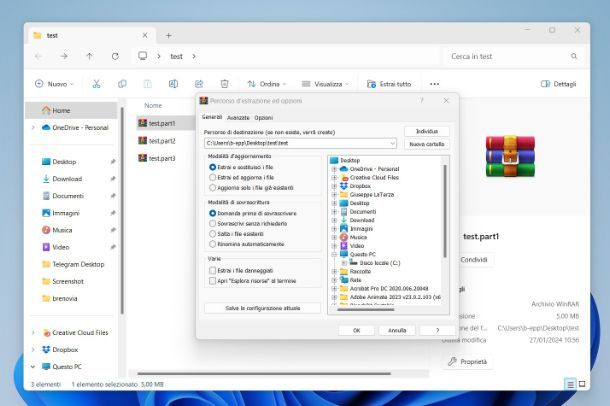Open a new Explorer tab with plus
The width and height of the screenshot is (610, 406).
[168, 35]
